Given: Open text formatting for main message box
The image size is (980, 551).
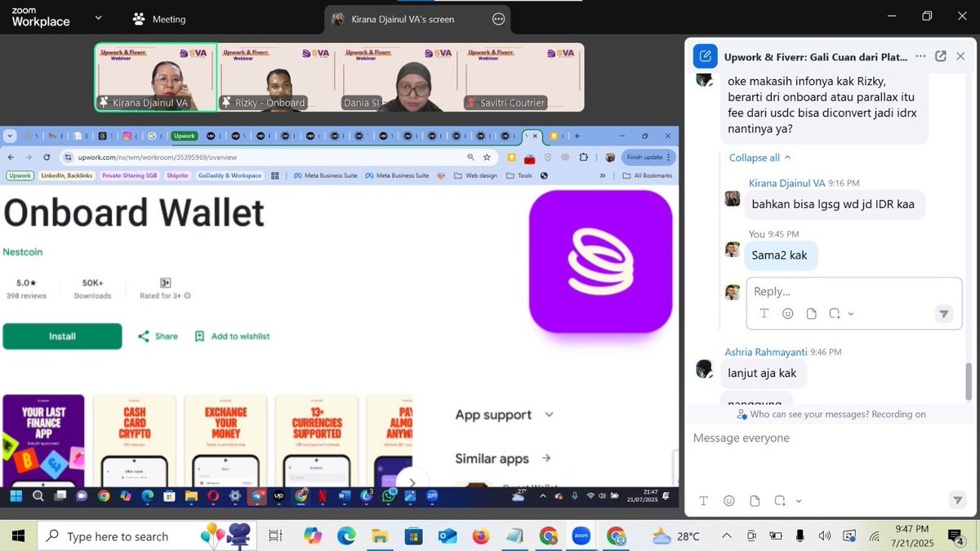Looking at the screenshot, I should click(x=704, y=501).
